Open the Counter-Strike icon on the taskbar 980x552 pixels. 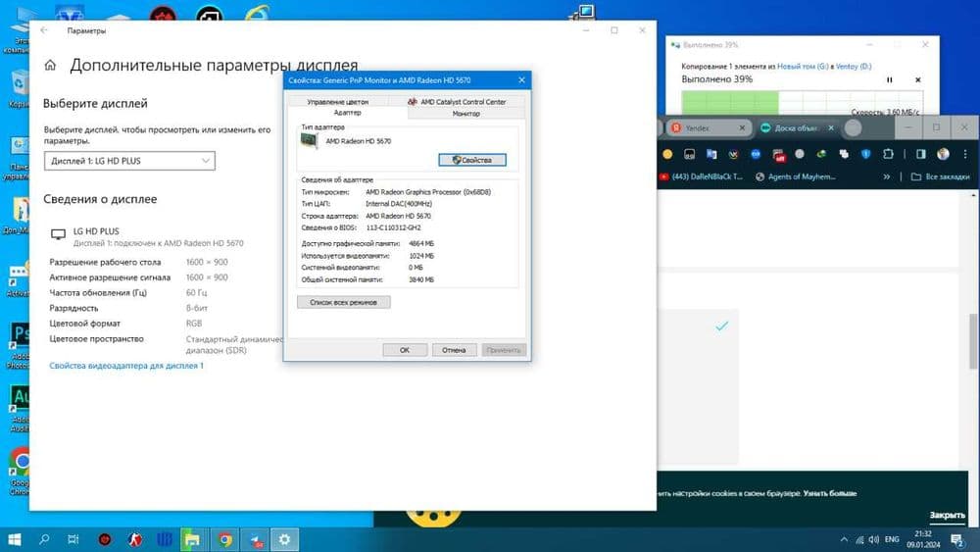[134, 539]
